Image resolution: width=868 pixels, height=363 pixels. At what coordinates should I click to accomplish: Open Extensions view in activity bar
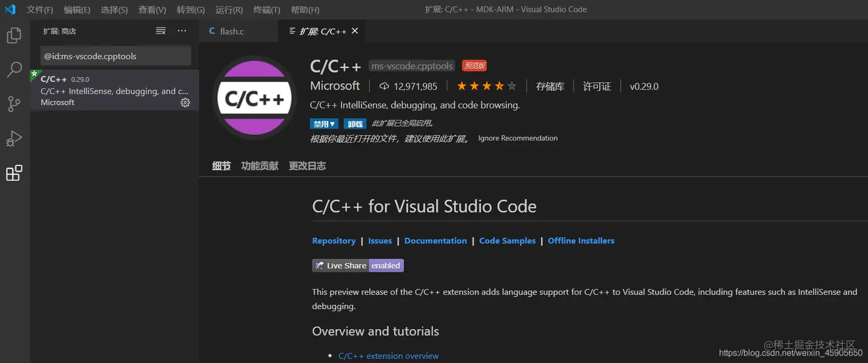14,173
